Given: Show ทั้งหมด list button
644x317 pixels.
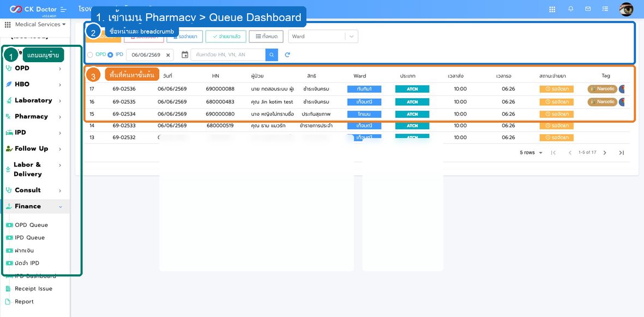Looking at the screenshot, I should click(x=266, y=36).
